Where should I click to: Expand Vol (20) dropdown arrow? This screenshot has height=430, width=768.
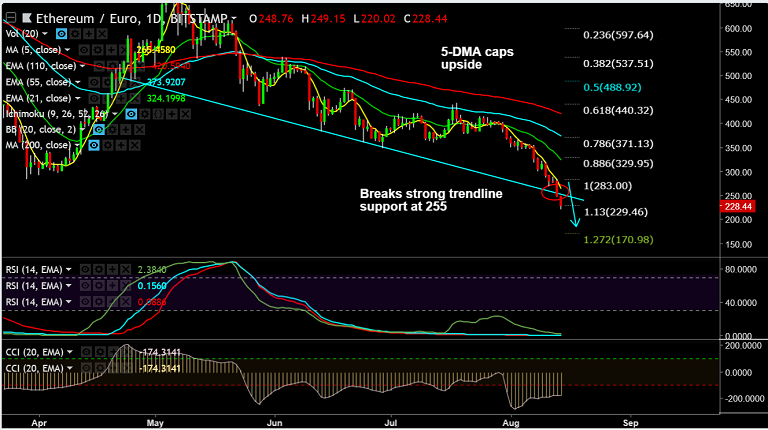point(45,34)
